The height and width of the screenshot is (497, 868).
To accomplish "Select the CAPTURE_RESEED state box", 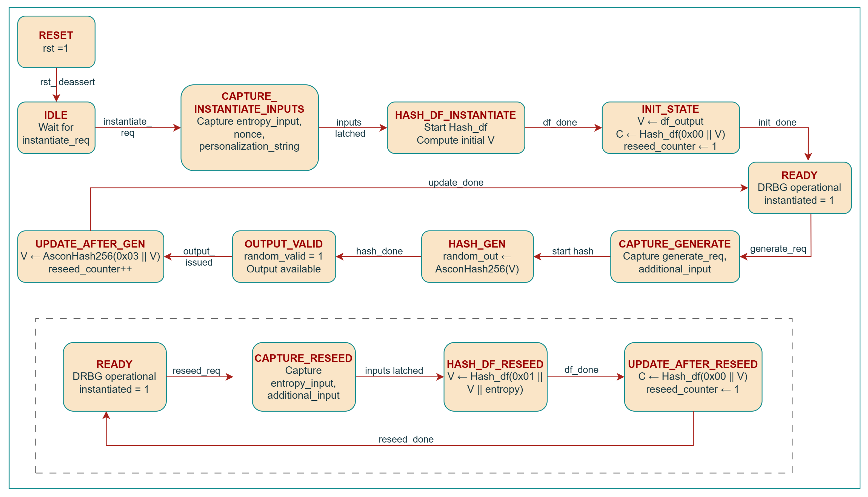I will point(304,377).
